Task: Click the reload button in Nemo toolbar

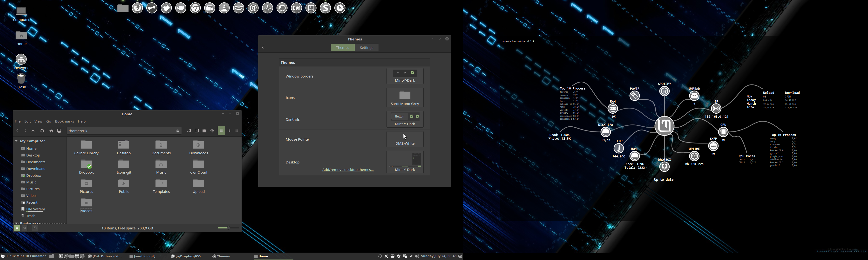Action: [x=42, y=131]
